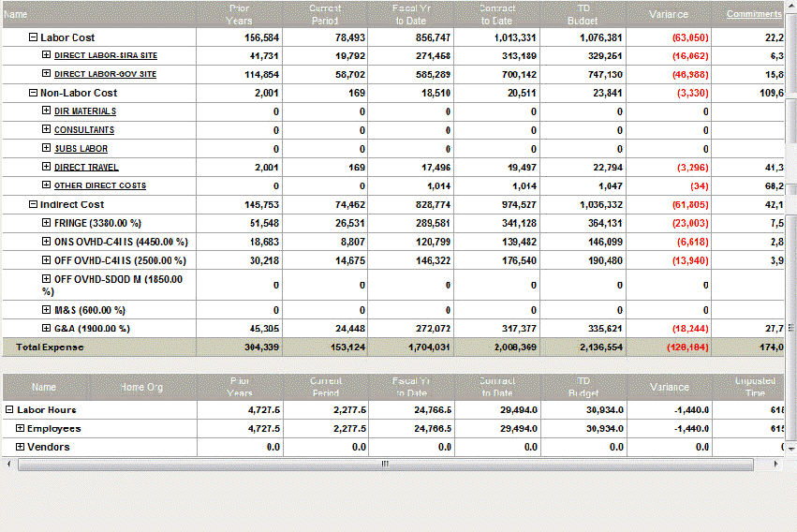
Task: Expand the FRINGE (3380.00 %) row
Action: click(47, 223)
